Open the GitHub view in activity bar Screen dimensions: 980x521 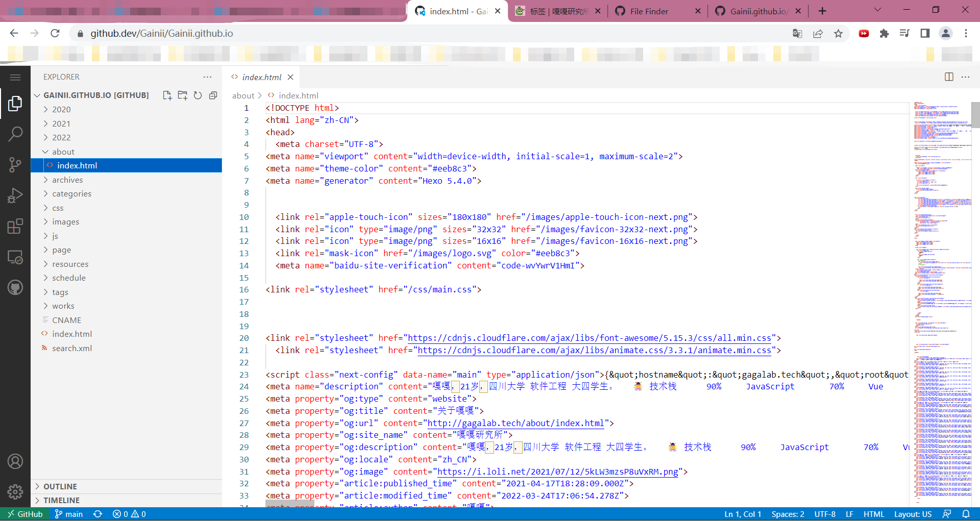(x=15, y=287)
